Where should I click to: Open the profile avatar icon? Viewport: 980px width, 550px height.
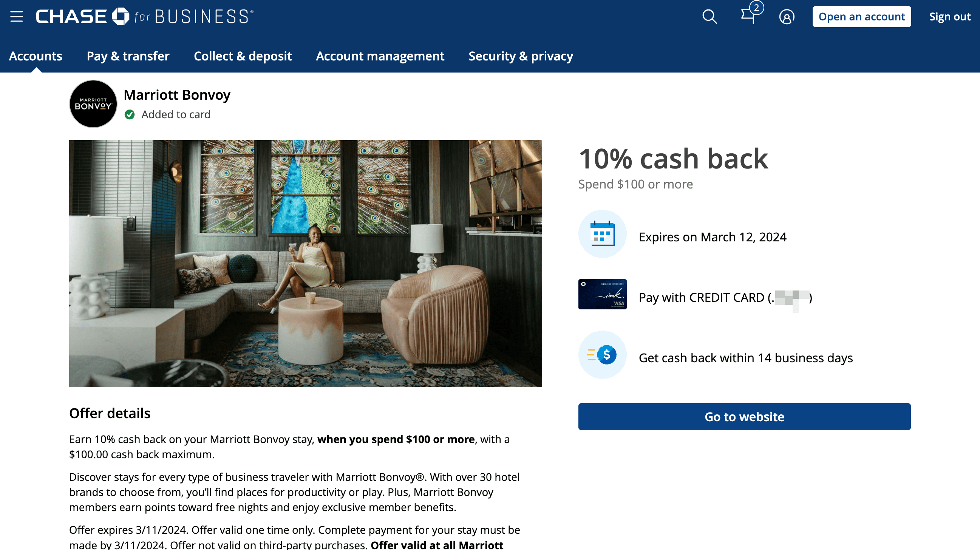tap(786, 17)
